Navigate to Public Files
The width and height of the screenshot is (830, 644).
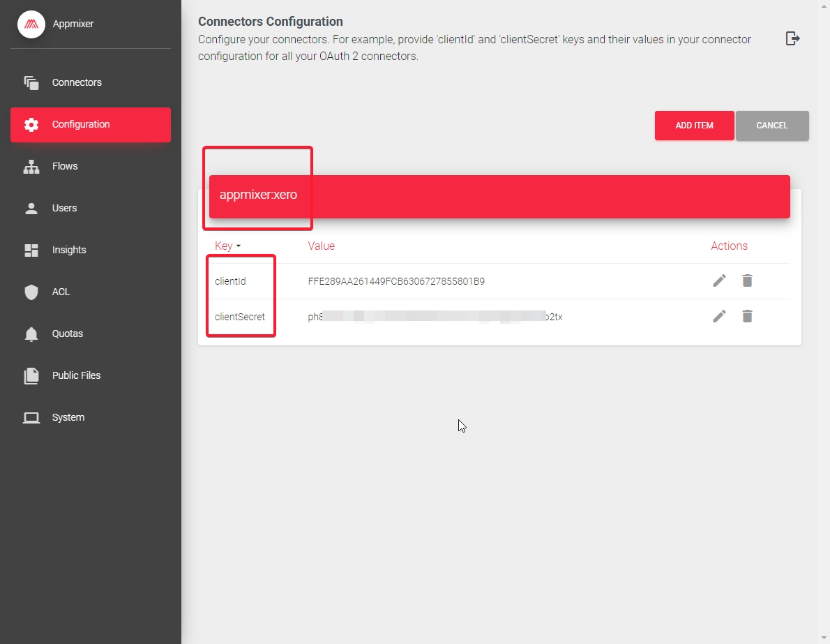tap(76, 375)
